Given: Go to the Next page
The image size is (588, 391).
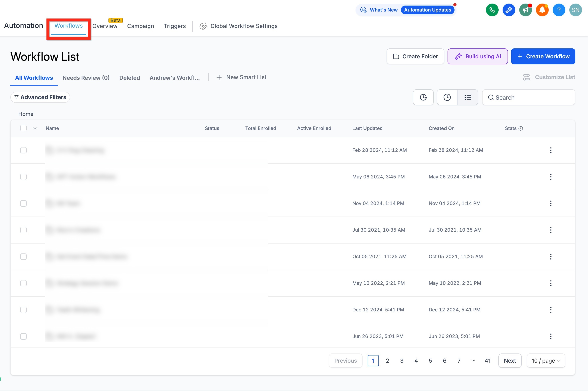Looking at the screenshot, I should click(510, 361).
